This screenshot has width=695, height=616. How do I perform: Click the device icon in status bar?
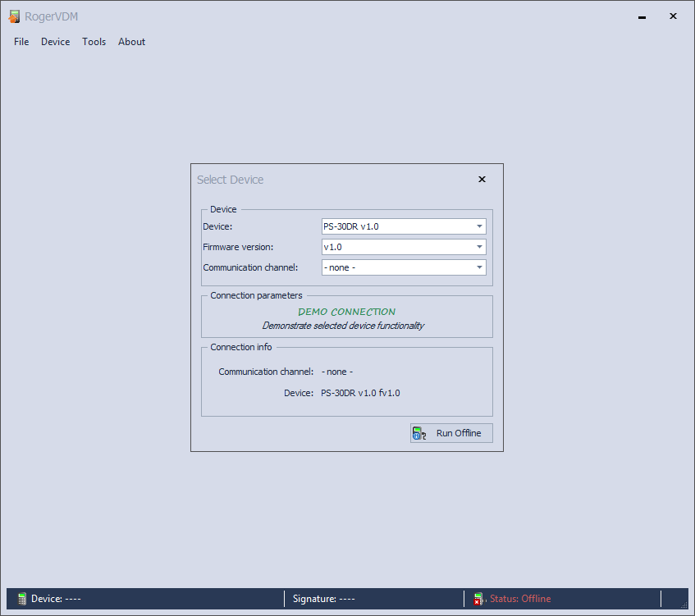point(21,599)
